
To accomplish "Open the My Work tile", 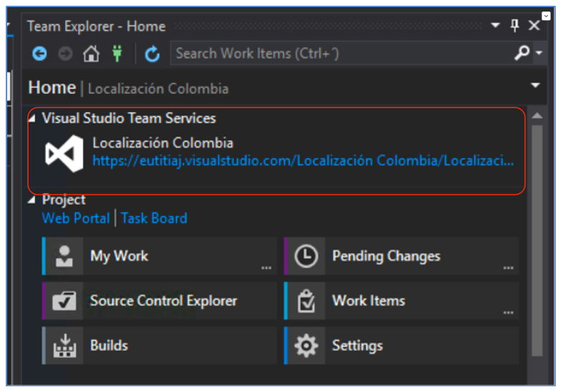I will [160, 256].
